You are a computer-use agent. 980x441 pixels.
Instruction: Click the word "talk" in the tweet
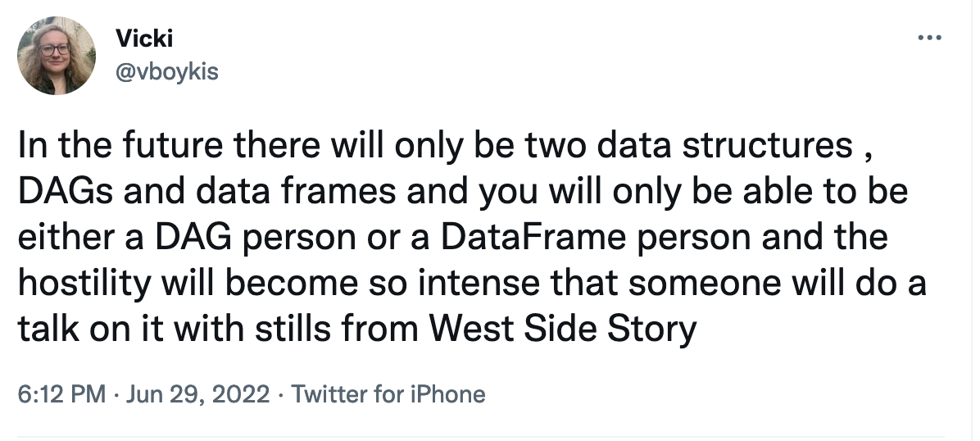tap(48, 329)
